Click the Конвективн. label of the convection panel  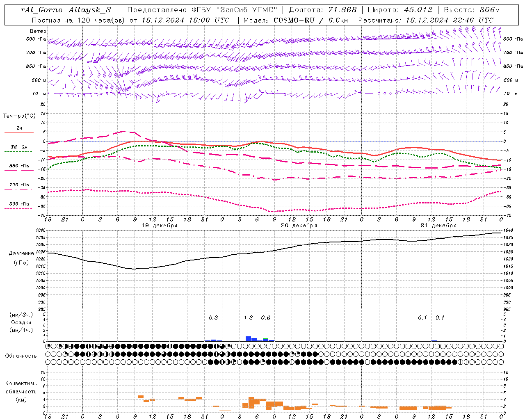pyautogui.click(x=21, y=383)
